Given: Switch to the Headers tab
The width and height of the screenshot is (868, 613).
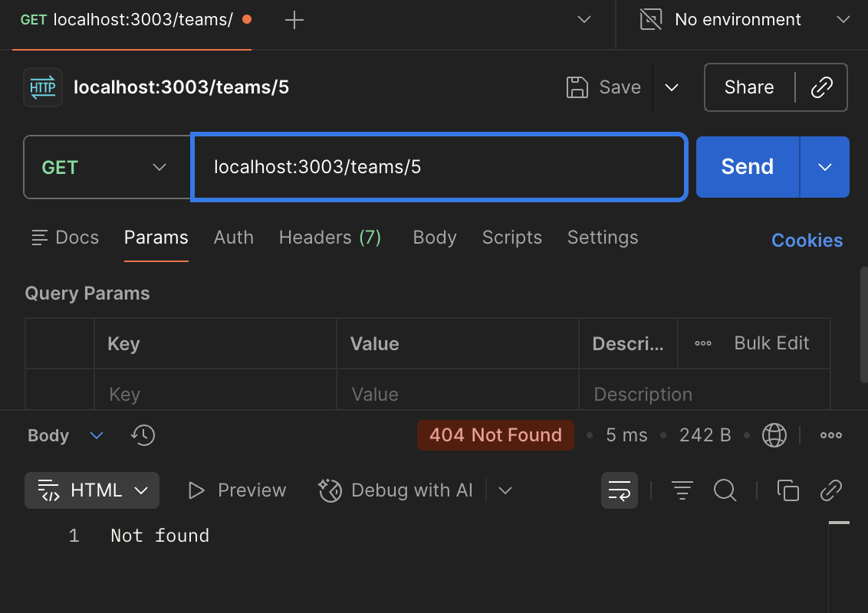Looking at the screenshot, I should point(330,238).
